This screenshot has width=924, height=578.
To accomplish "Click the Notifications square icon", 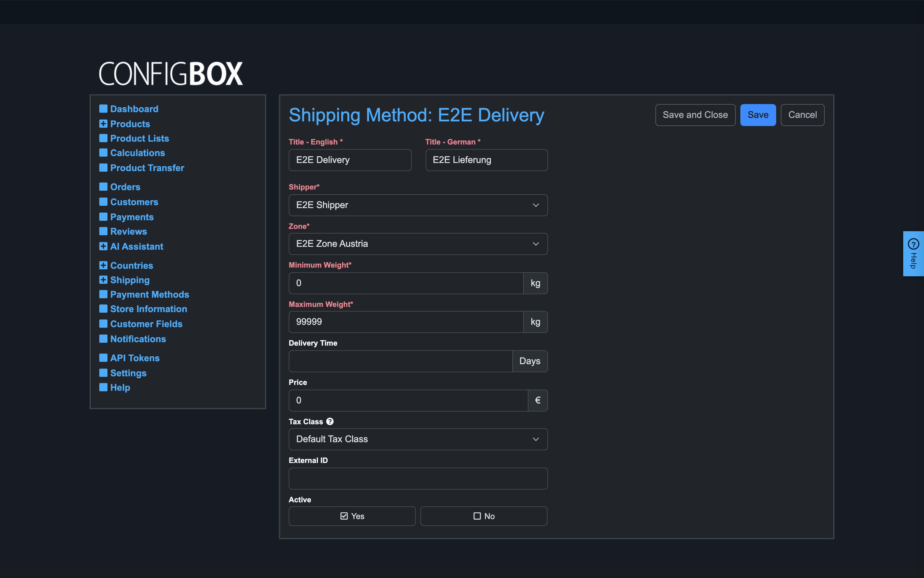I will (x=103, y=339).
